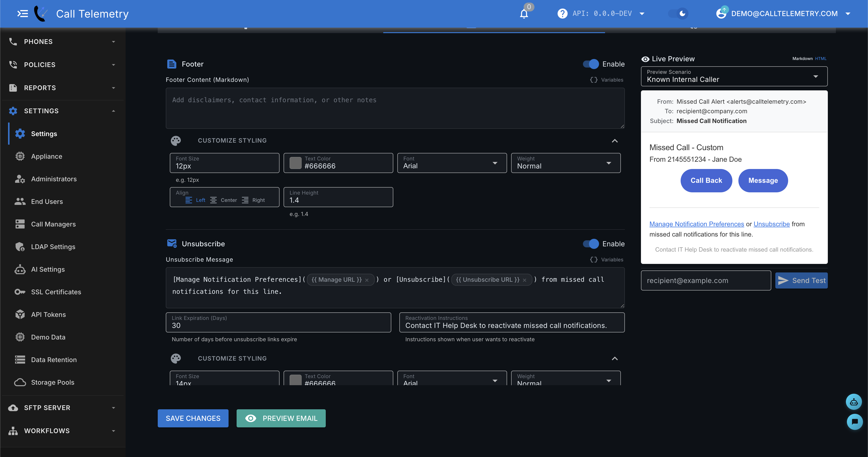Click the Footer document icon

click(x=172, y=64)
